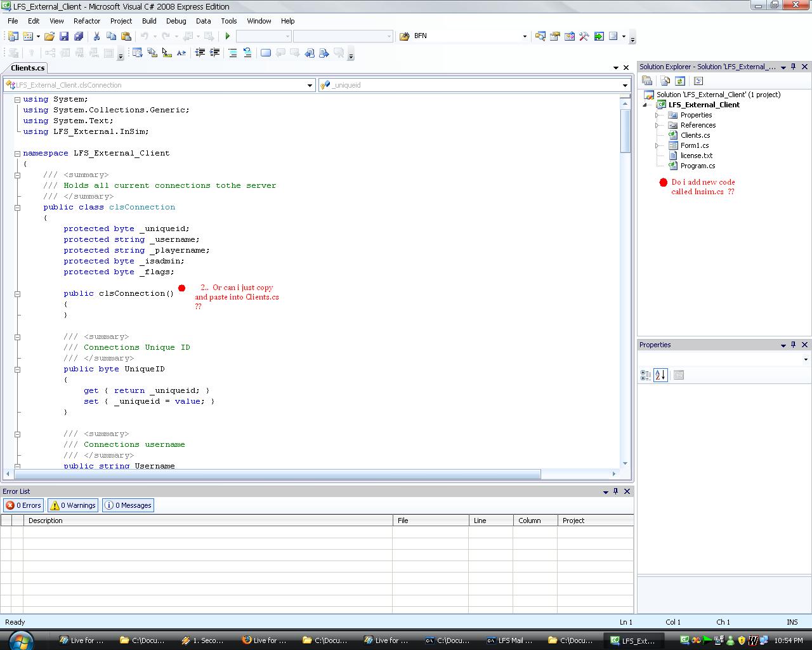Select the Clients.cs editor tab

coord(28,68)
